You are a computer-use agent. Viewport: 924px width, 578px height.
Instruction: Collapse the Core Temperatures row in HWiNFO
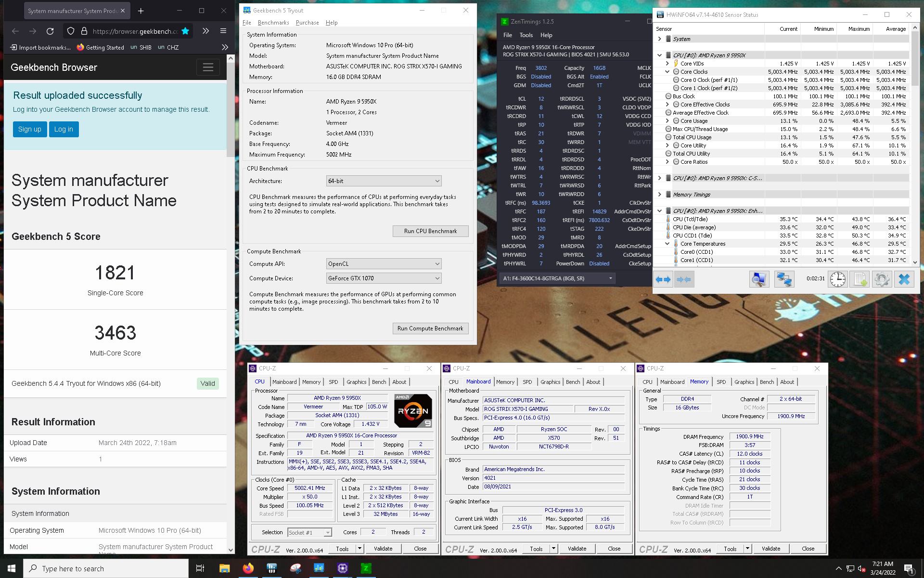(667, 244)
